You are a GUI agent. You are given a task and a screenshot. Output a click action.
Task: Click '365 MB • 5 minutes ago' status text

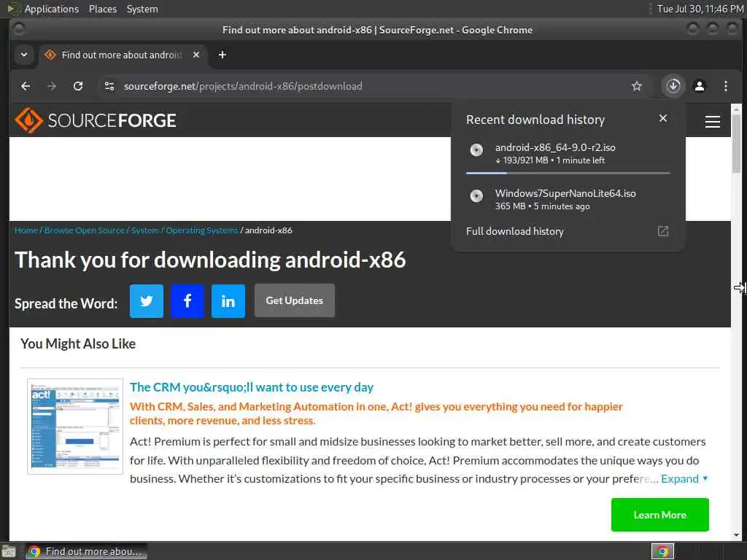(542, 206)
